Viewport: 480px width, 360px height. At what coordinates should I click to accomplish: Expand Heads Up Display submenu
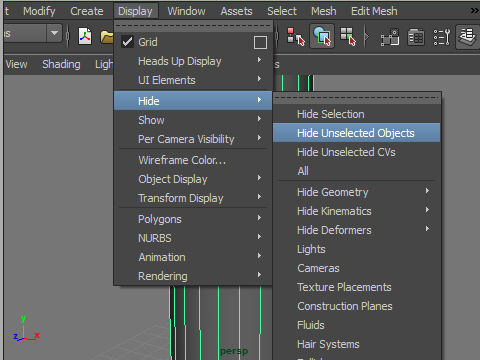(x=193, y=61)
